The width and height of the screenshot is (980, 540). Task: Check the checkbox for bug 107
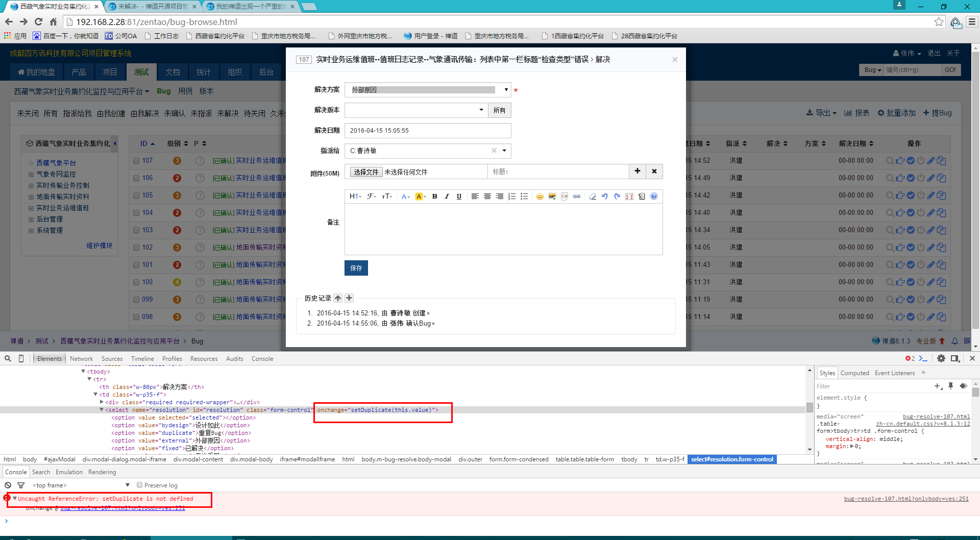136,161
